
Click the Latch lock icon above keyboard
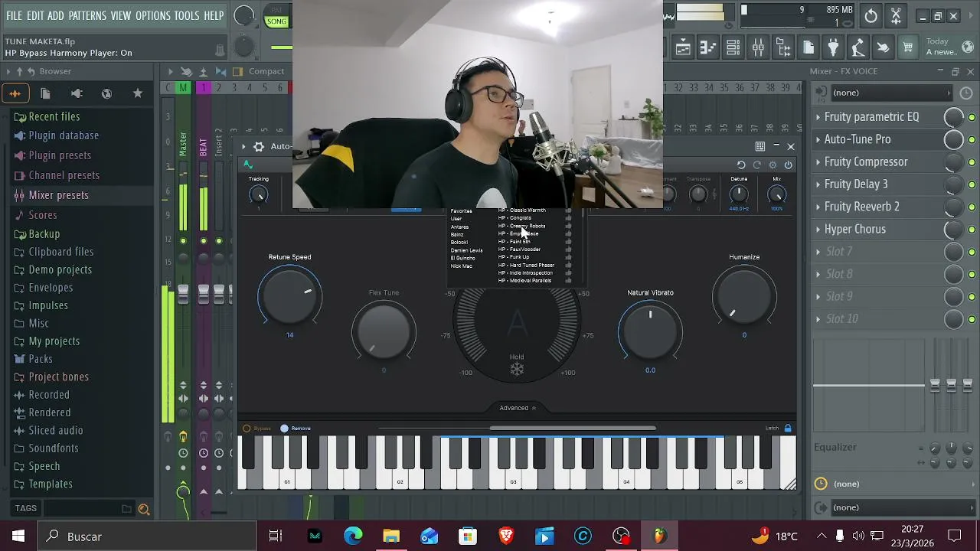(788, 429)
